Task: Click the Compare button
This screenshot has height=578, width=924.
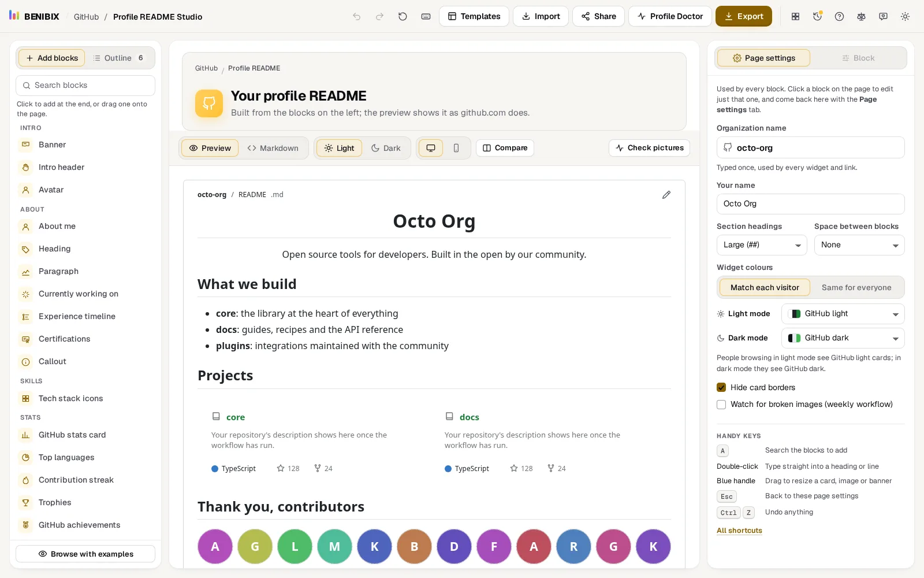Action: 505,148
